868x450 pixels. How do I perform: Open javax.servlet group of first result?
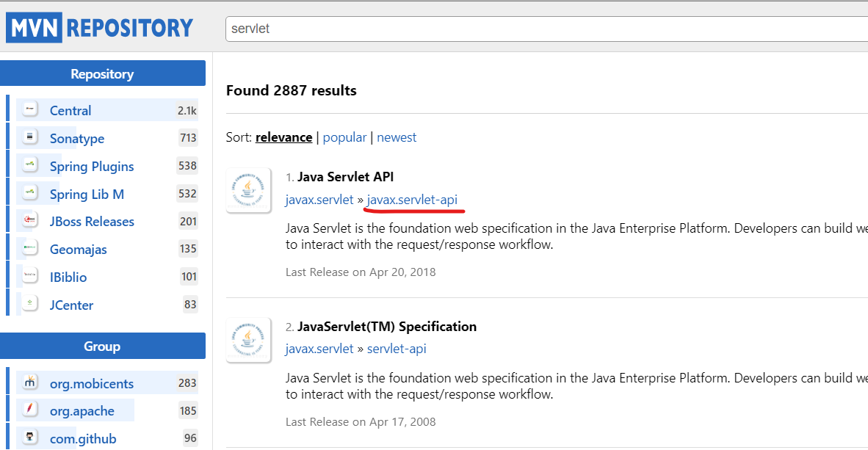(x=319, y=200)
